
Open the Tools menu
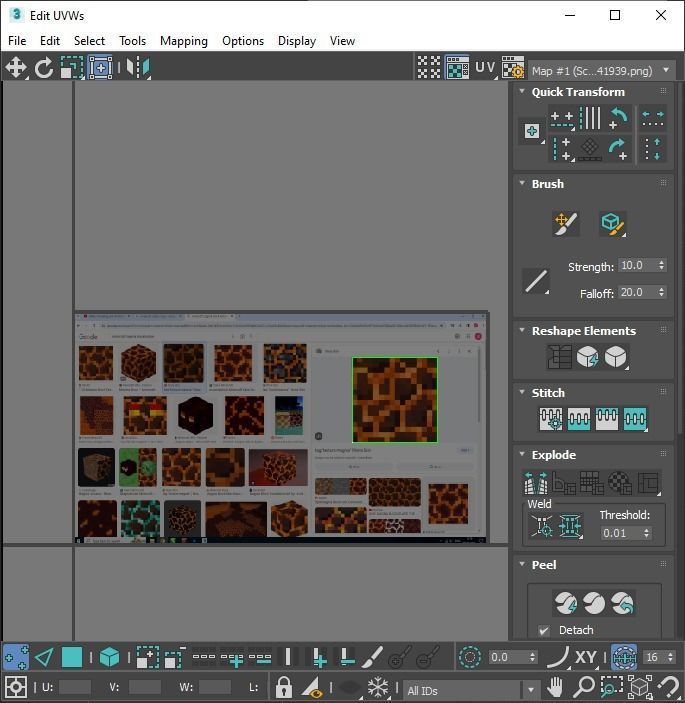tap(132, 41)
